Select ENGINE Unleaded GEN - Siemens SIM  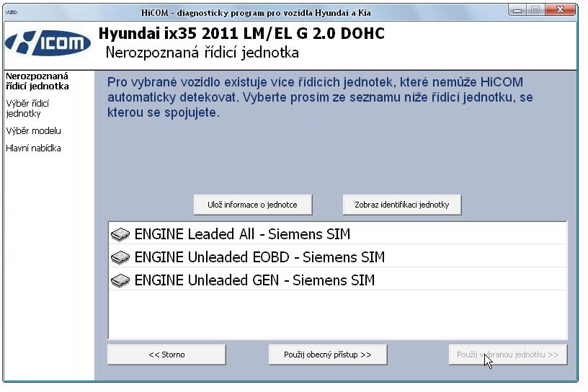click(x=337, y=280)
